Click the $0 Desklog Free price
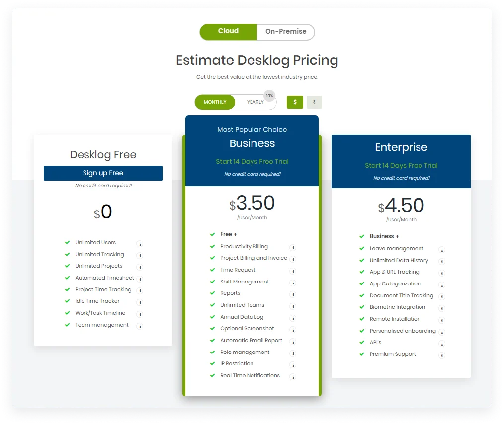Screen dimensions: 504x424 pos(103,212)
